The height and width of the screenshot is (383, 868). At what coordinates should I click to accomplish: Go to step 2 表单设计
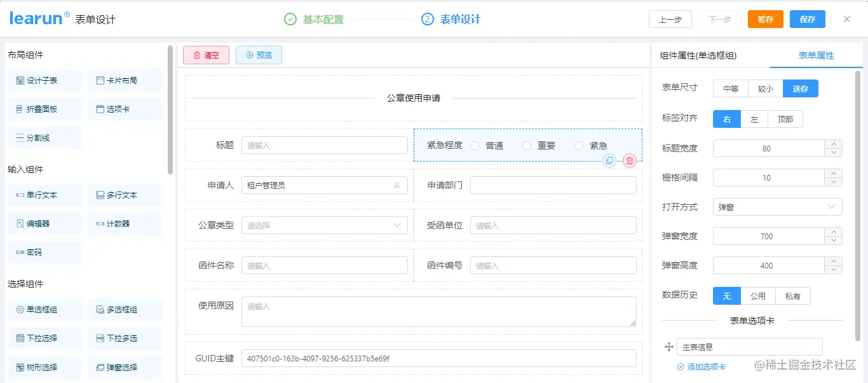point(451,19)
